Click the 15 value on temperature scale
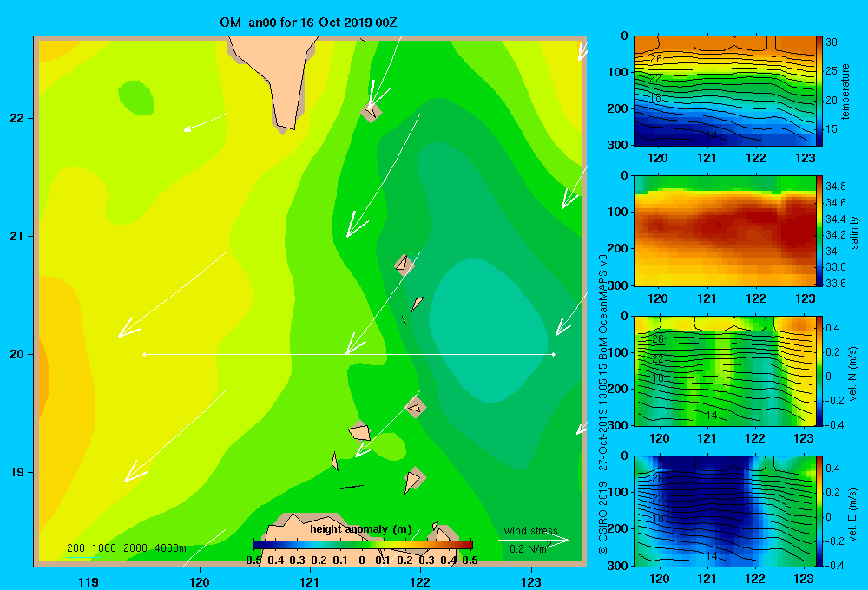Viewport: 868px width, 590px height. pyautogui.click(x=832, y=129)
